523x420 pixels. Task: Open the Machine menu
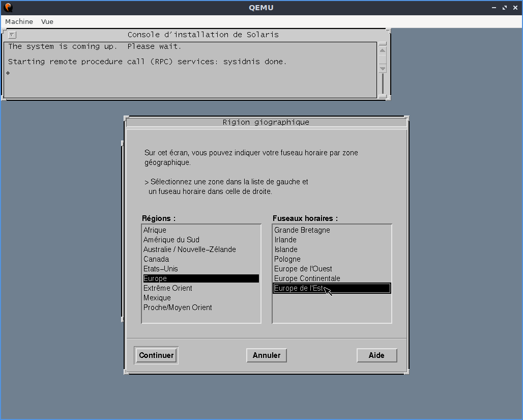click(x=19, y=22)
